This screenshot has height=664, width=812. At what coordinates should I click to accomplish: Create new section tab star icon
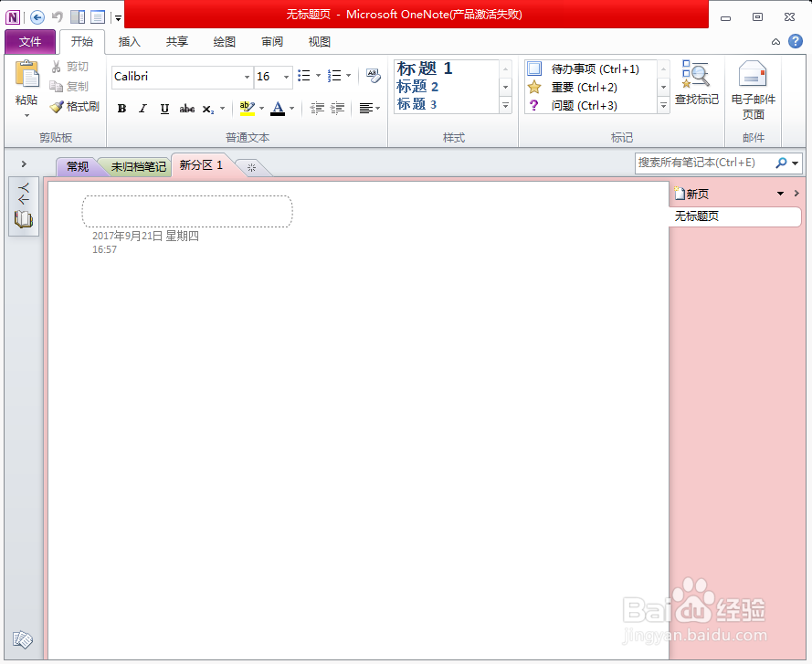click(x=252, y=167)
